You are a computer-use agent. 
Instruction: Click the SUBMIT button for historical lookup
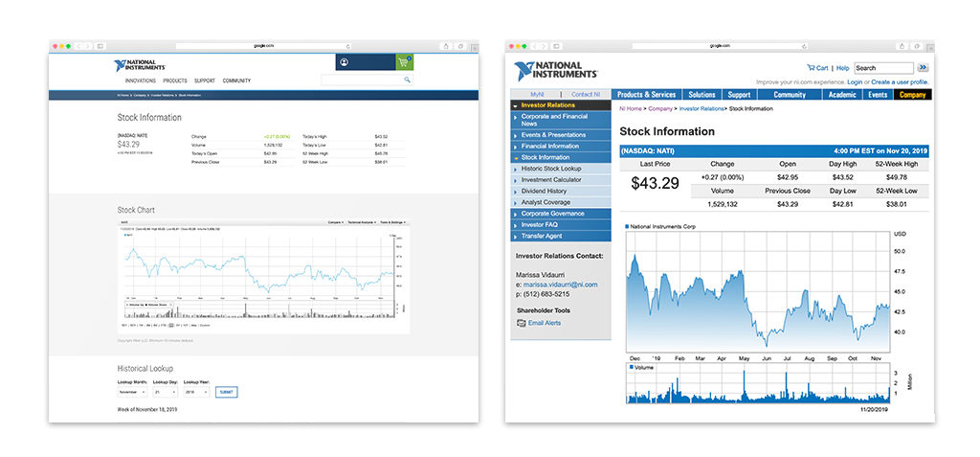pos(226,392)
